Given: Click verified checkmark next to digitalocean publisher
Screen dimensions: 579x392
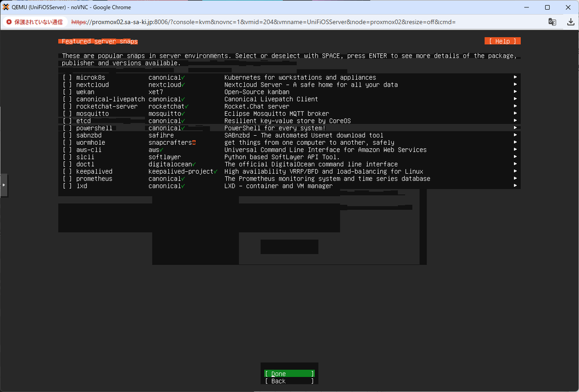Looking at the screenshot, I should coord(194,165).
